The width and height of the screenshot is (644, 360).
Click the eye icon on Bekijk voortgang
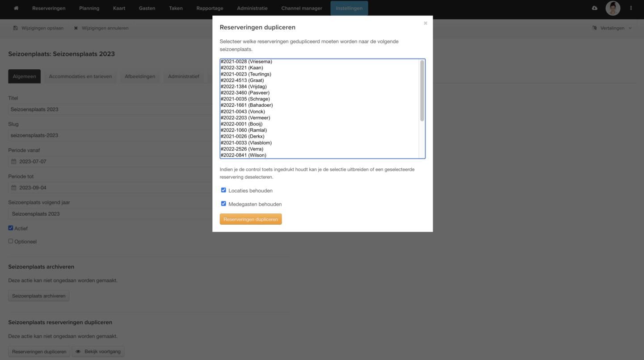click(x=78, y=352)
